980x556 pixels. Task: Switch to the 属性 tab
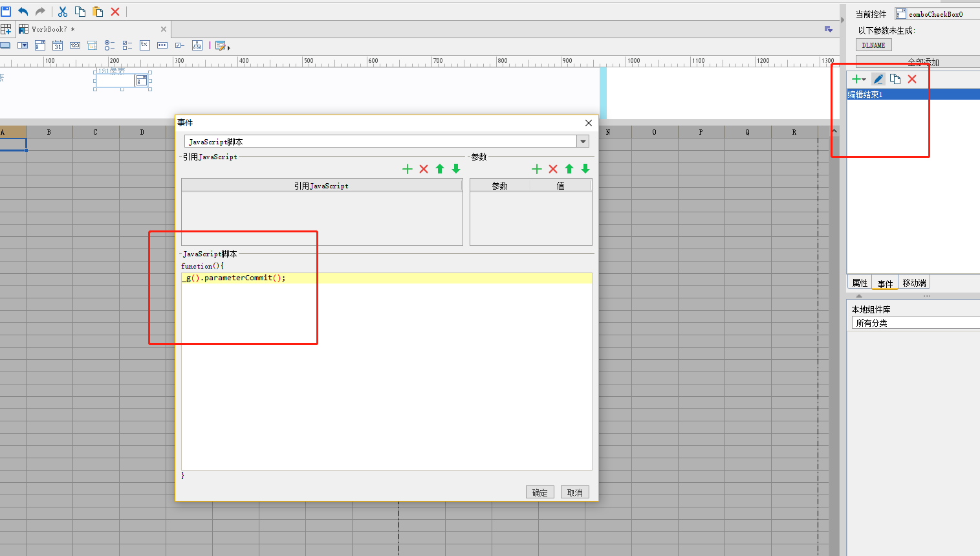860,283
